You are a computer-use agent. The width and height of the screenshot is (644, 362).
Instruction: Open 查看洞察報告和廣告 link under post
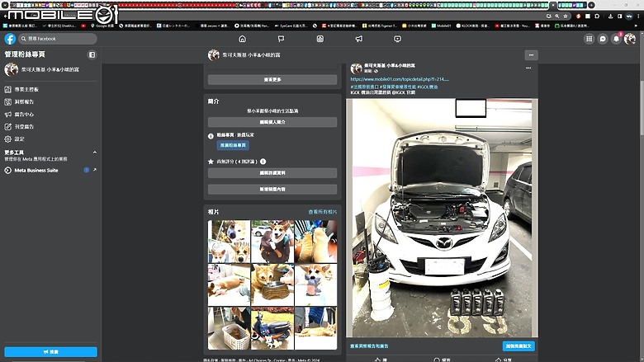point(369,346)
